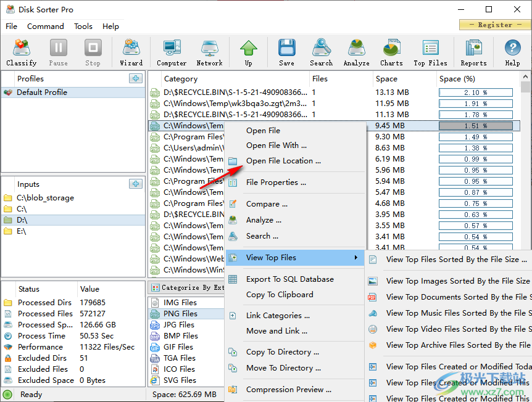Click the Network toolbar icon
The height and width of the screenshot is (402, 532).
click(x=209, y=52)
